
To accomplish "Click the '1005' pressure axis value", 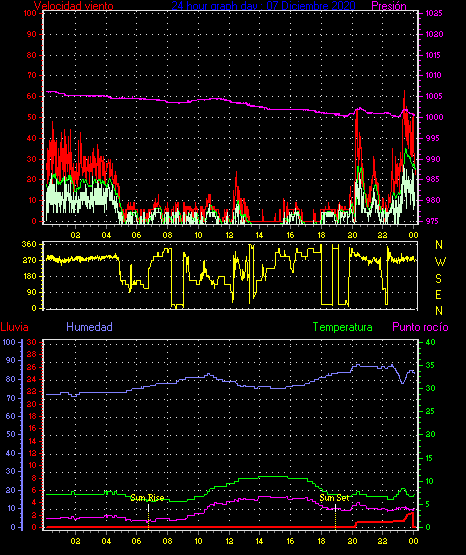I will coord(434,96).
